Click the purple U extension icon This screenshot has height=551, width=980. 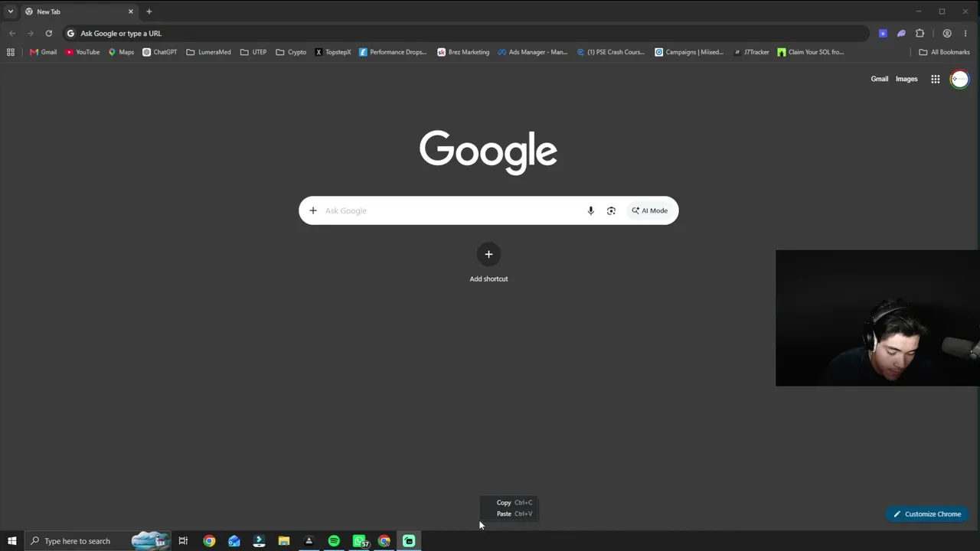pos(883,33)
